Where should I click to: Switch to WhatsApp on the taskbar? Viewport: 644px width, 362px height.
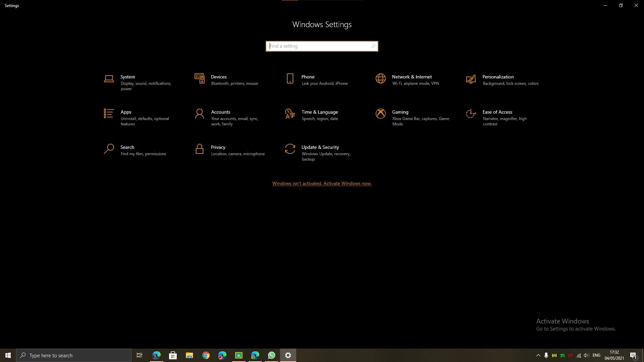[x=272, y=355]
